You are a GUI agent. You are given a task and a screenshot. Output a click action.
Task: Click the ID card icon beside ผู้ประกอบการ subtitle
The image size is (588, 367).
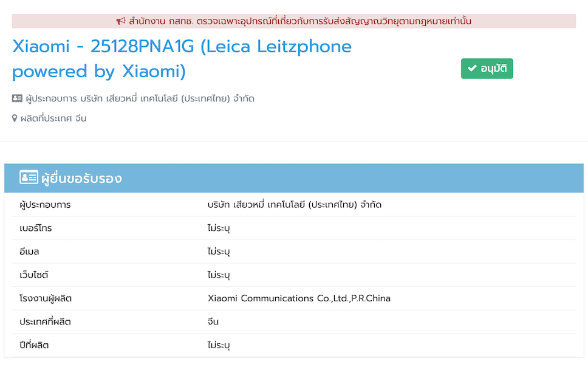tap(17, 98)
